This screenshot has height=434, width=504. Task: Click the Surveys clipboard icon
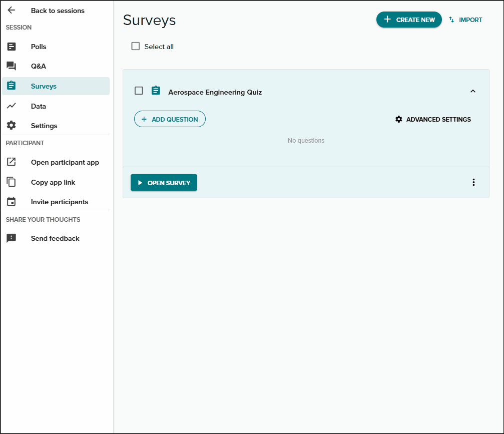click(11, 86)
